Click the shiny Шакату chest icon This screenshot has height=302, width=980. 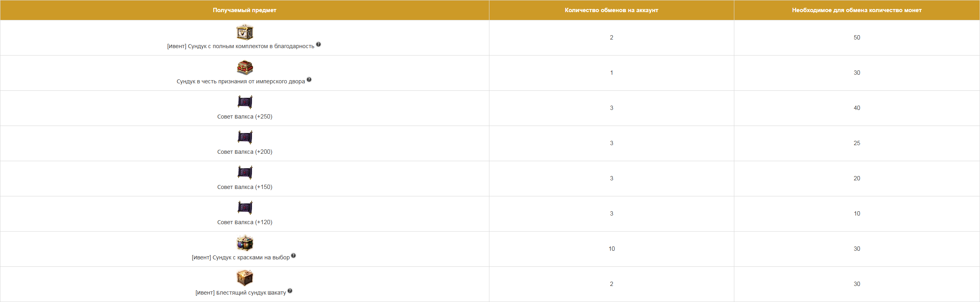(245, 278)
